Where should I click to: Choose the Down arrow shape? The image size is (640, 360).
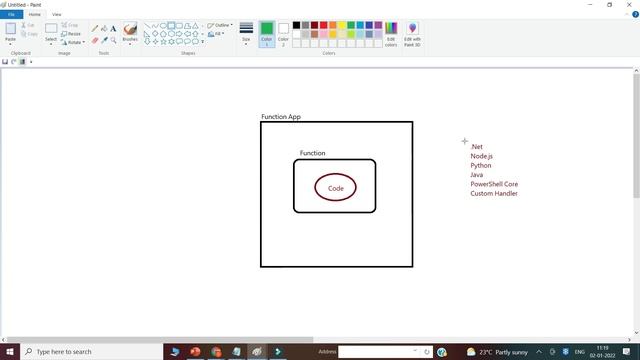147,42
